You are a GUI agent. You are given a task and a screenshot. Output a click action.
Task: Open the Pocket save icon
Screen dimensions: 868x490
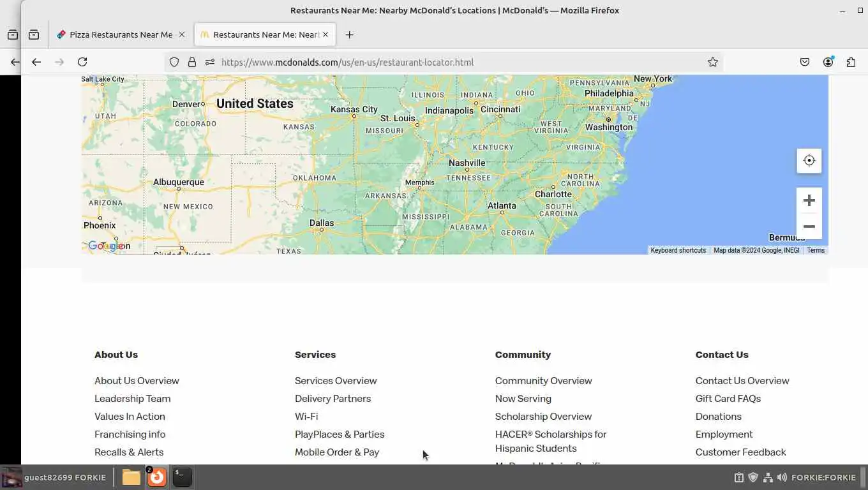point(805,62)
